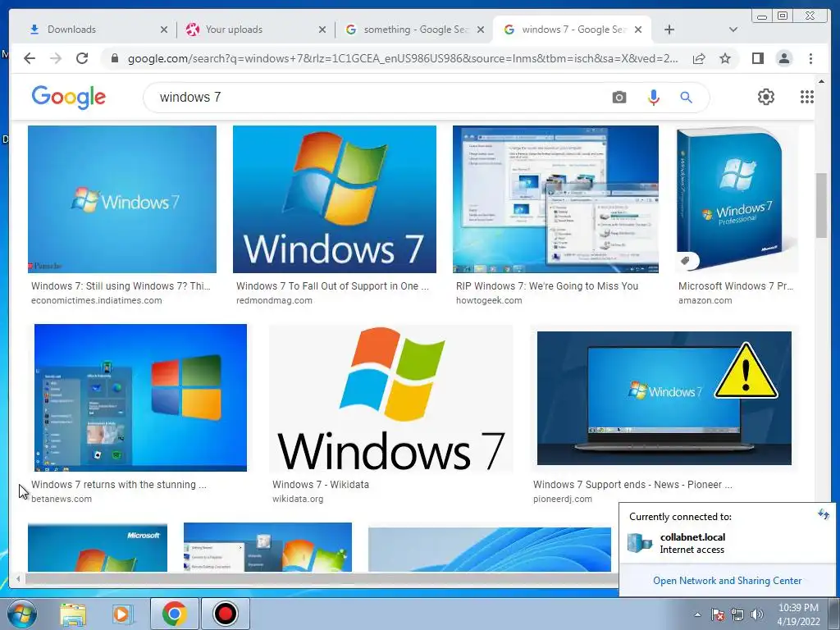Open Windows Media Player from taskbar
Screen dimensions: 840x630
[x=122, y=614]
